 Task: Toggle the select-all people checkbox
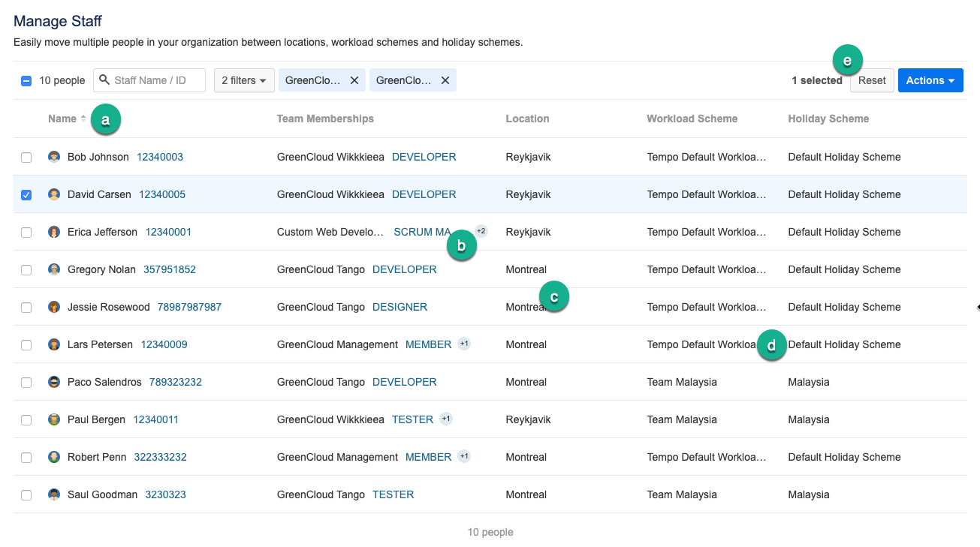(26, 81)
